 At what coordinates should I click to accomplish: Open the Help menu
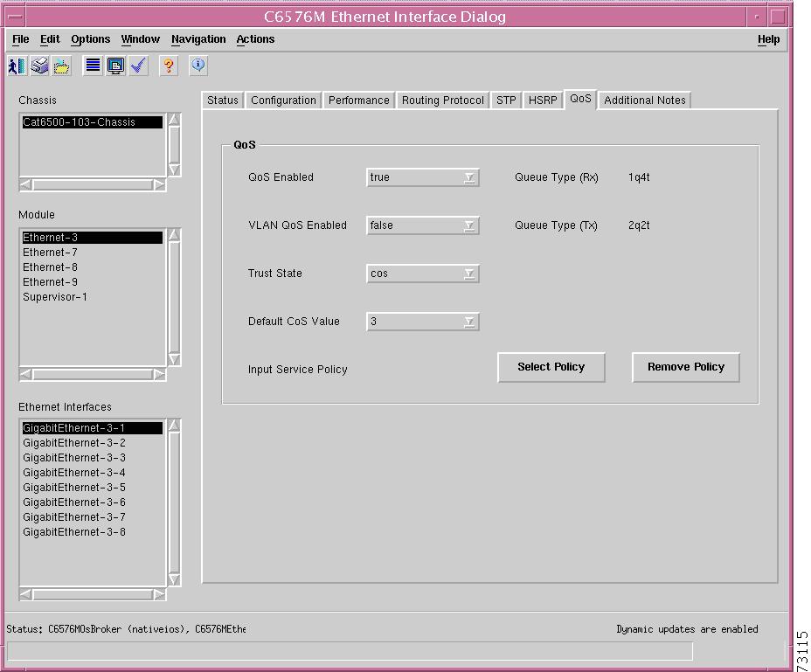pyautogui.click(x=768, y=39)
